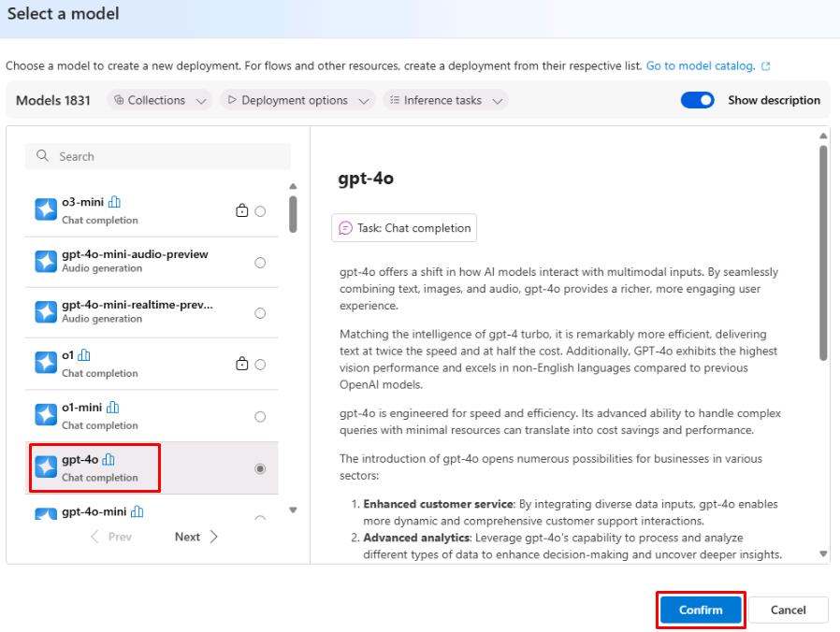840x632 pixels.
Task: Click the Collections filter icon
Action: 119,100
